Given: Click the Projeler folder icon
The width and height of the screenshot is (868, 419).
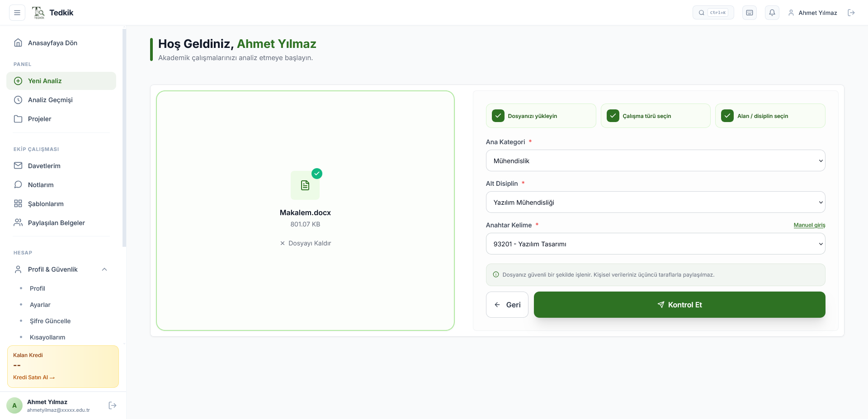Looking at the screenshot, I should (18, 119).
